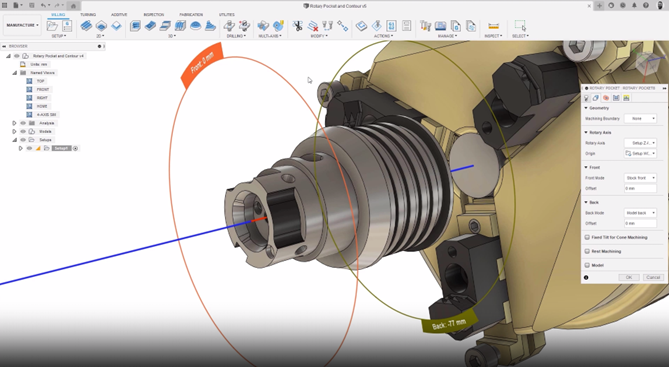The image size is (669, 367).
Task: Switch to the ADDITIVE ribbon tab
Action: point(119,15)
